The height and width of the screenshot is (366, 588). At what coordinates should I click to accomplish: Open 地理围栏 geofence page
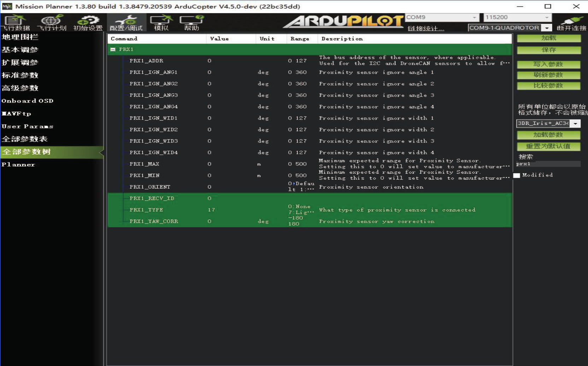20,37
